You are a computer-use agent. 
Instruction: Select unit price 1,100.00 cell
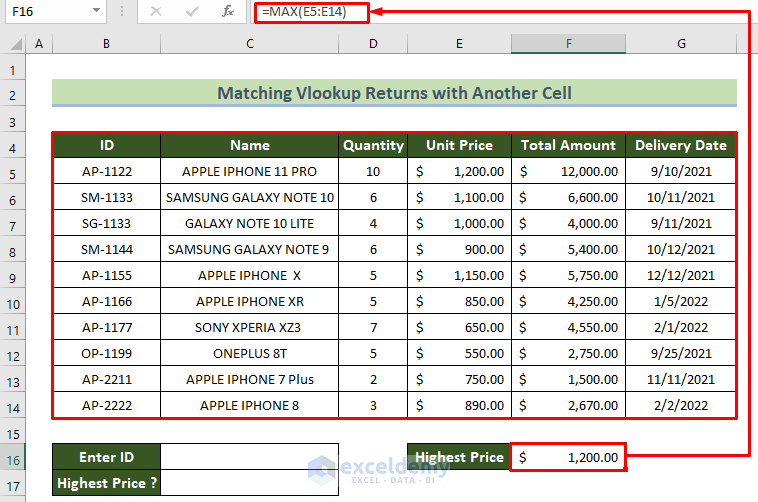pos(459,197)
